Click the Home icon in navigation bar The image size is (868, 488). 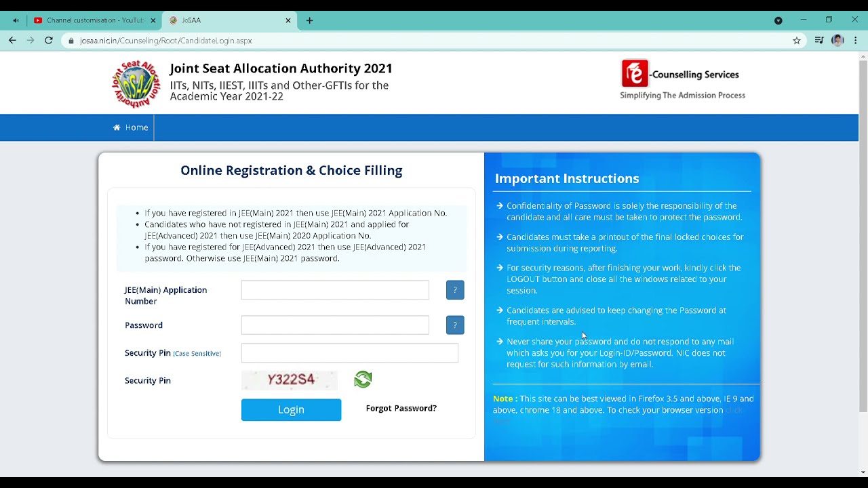click(x=117, y=127)
